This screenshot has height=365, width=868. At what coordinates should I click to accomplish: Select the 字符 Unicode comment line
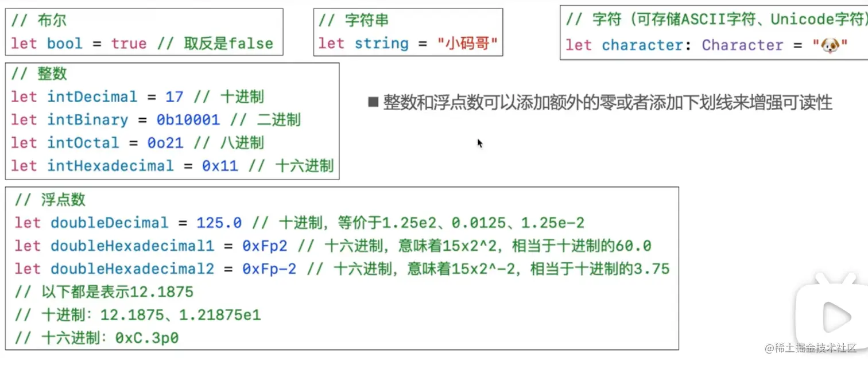point(712,19)
